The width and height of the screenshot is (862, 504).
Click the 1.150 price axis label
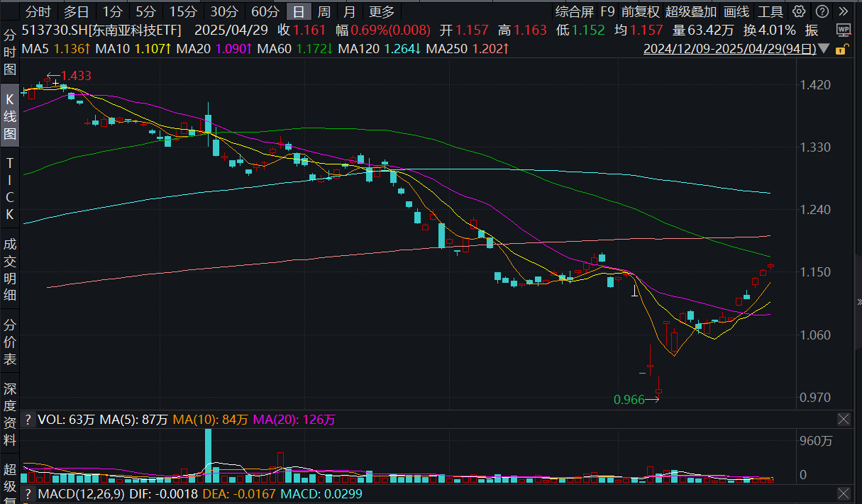point(816,272)
